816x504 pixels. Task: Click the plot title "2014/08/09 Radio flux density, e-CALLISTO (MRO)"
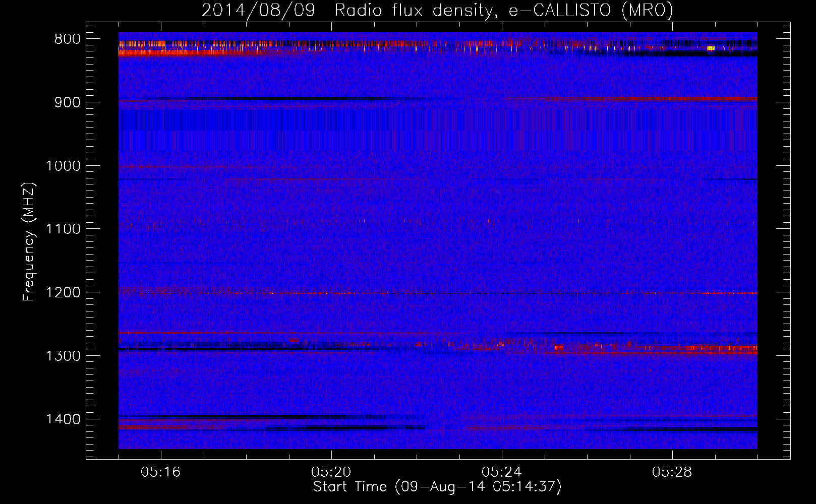pyautogui.click(x=437, y=10)
